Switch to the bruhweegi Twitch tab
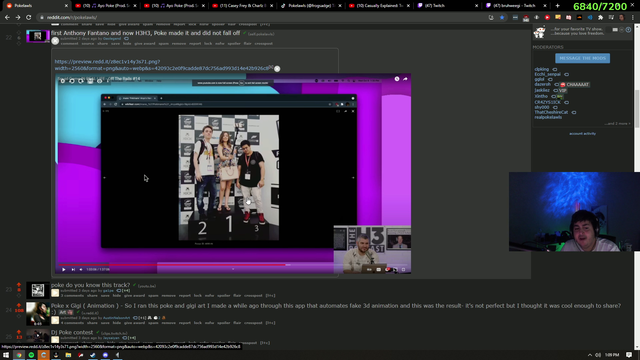The width and height of the screenshot is (640, 360). click(x=516, y=6)
